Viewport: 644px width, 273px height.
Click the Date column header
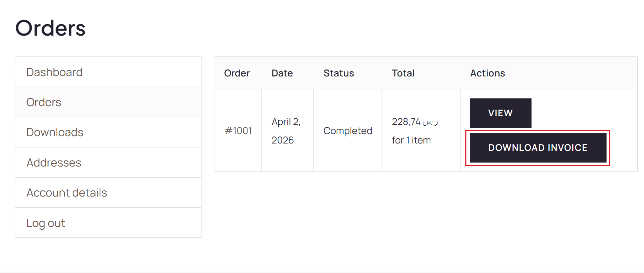coord(282,73)
